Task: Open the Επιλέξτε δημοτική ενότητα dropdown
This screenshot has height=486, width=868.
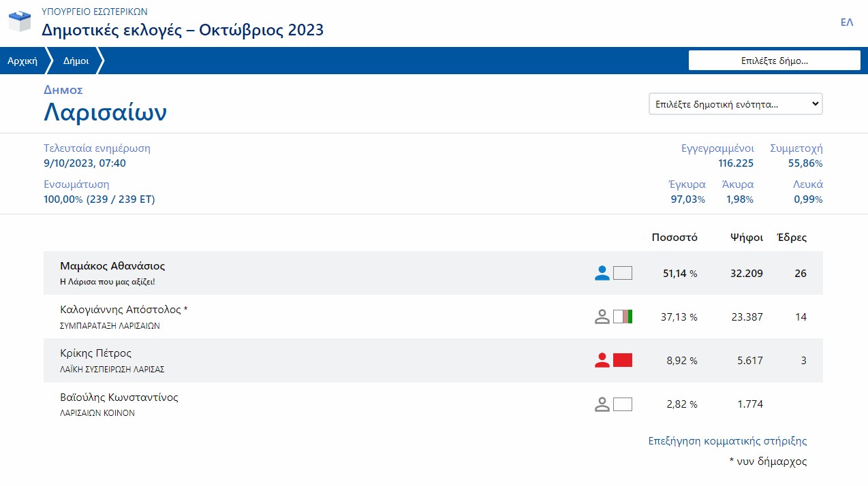Action: point(735,104)
